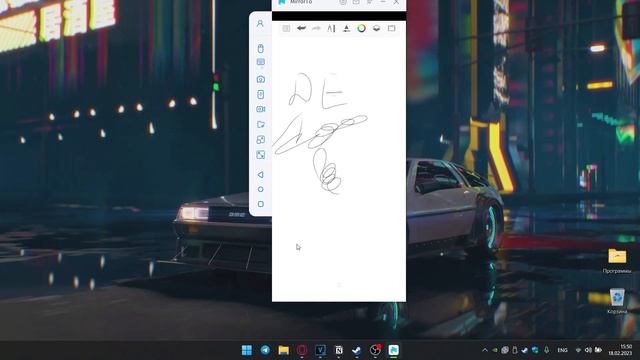This screenshot has height=360, width=640.
Task: Click the grayed grid icon in drawing toolbar
Action: click(286, 28)
